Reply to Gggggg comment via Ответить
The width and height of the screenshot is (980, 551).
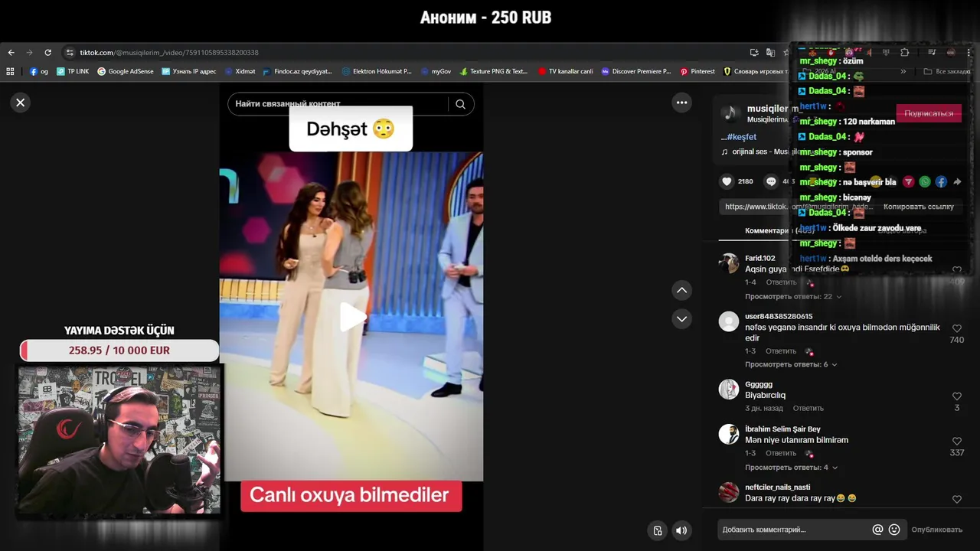(x=808, y=408)
